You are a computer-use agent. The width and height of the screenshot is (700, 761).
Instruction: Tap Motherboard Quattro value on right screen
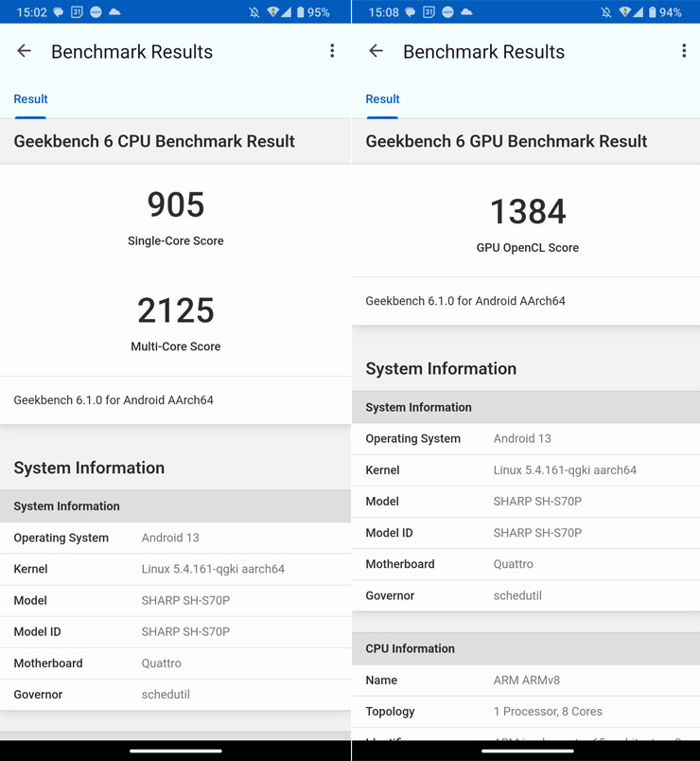pos(514,564)
